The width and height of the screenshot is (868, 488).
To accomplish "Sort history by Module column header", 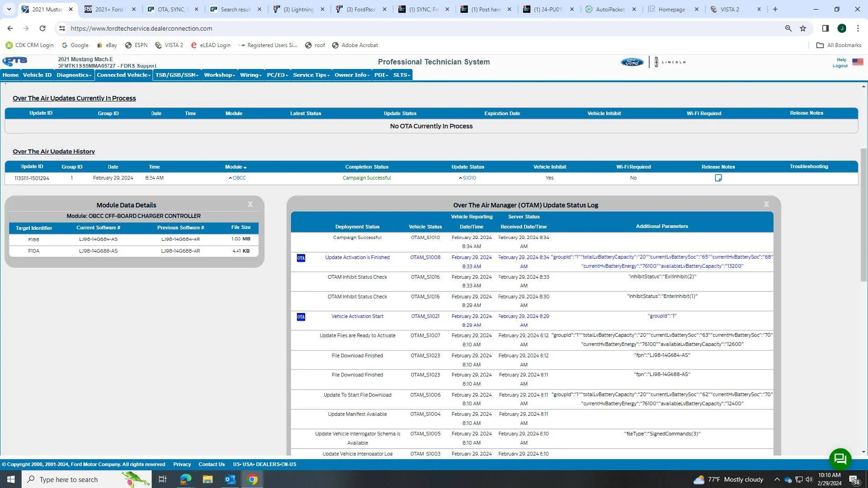I will click(x=236, y=167).
